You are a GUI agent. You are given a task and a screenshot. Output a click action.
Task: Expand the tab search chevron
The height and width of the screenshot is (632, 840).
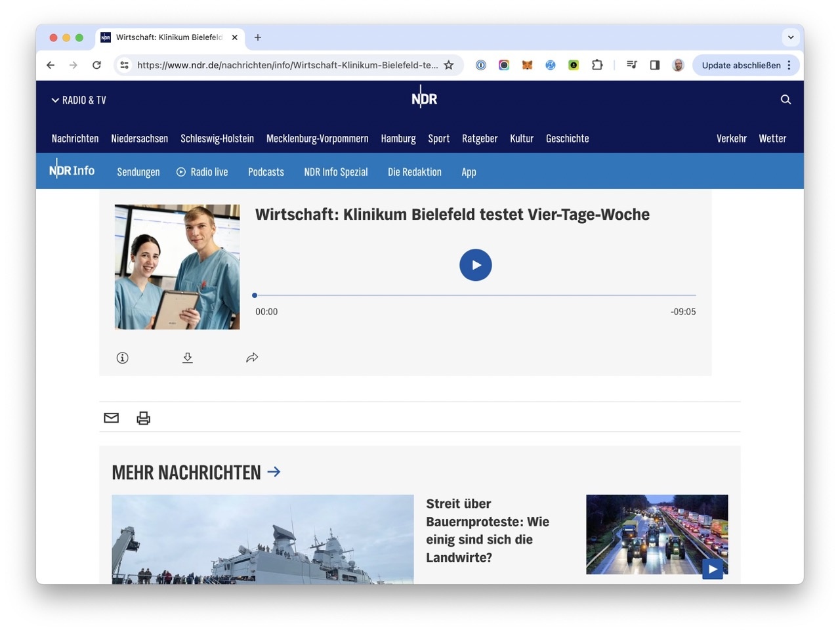point(791,37)
